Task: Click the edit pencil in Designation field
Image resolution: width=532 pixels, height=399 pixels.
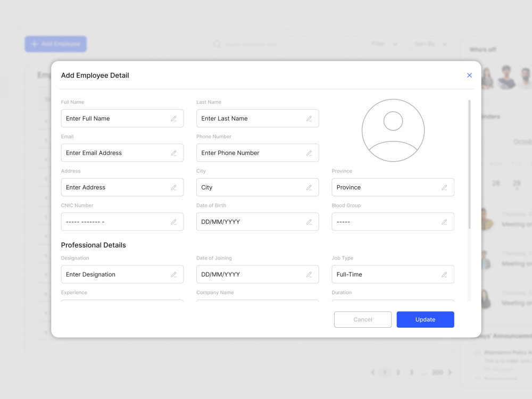Action: point(174,275)
